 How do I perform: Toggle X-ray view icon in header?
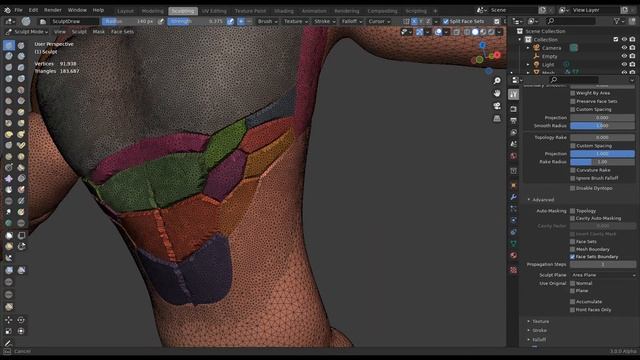[x=456, y=32]
